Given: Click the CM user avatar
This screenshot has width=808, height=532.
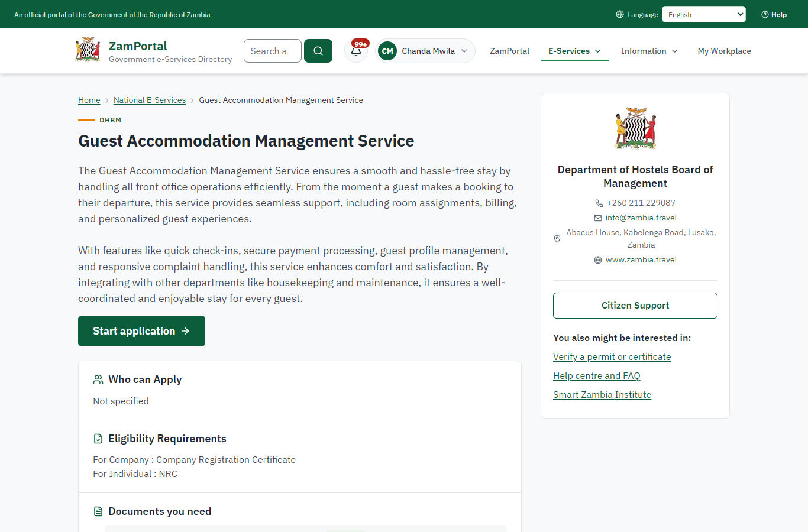Looking at the screenshot, I should pos(387,51).
